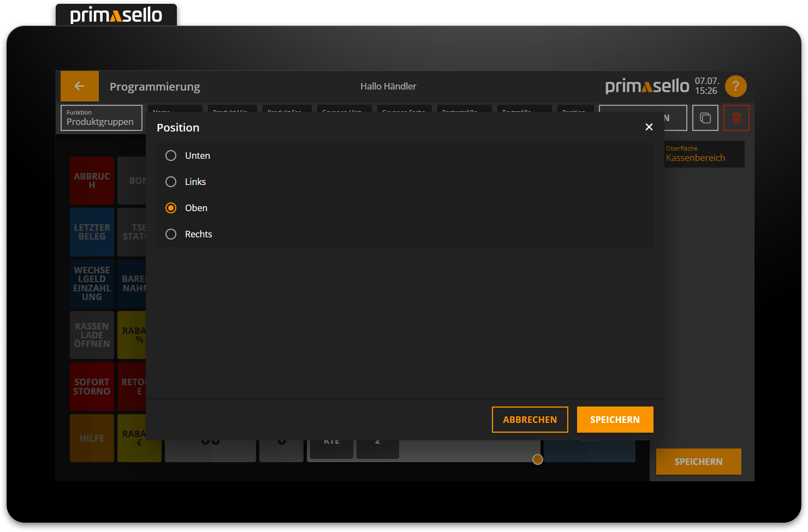808x532 pixels.
Task: Click the orange back arrow icon
Action: click(79, 86)
